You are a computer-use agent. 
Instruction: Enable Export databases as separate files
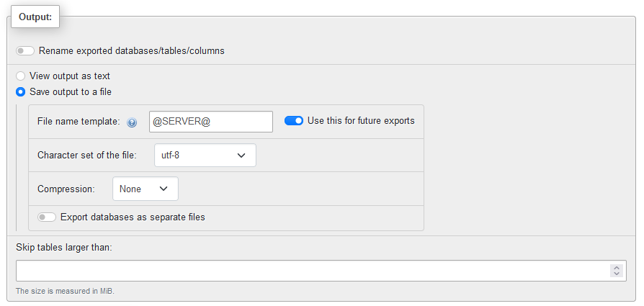pyautogui.click(x=46, y=217)
